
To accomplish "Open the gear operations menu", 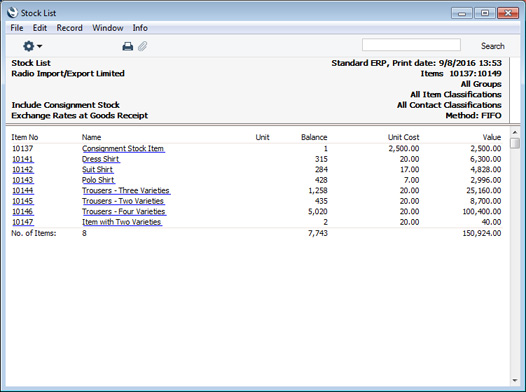I will point(32,46).
